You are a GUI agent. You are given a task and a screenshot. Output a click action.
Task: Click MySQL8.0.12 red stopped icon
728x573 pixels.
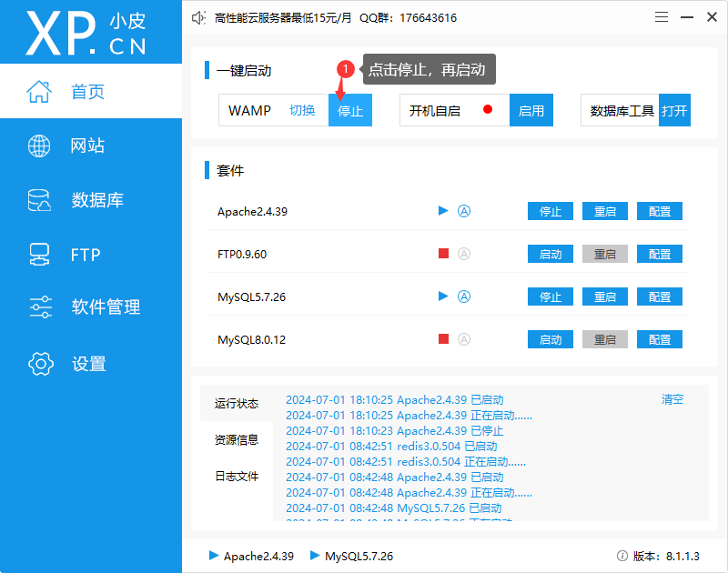pos(443,338)
